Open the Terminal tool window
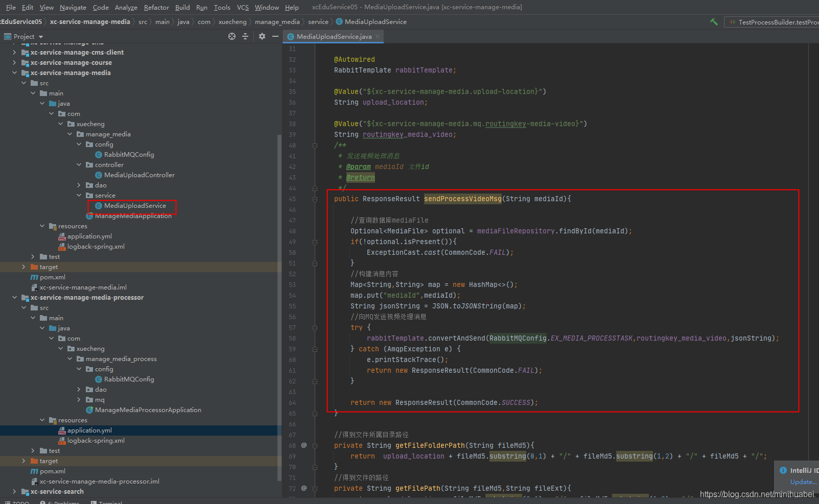Viewport: 819px width, 504px height. tap(107, 502)
